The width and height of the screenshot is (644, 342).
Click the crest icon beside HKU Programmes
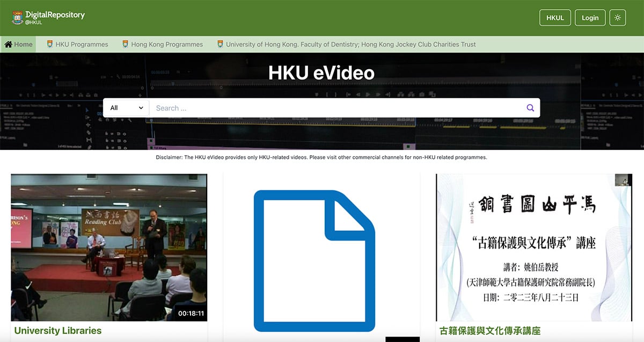pyautogui.click(x=50, y=45)
